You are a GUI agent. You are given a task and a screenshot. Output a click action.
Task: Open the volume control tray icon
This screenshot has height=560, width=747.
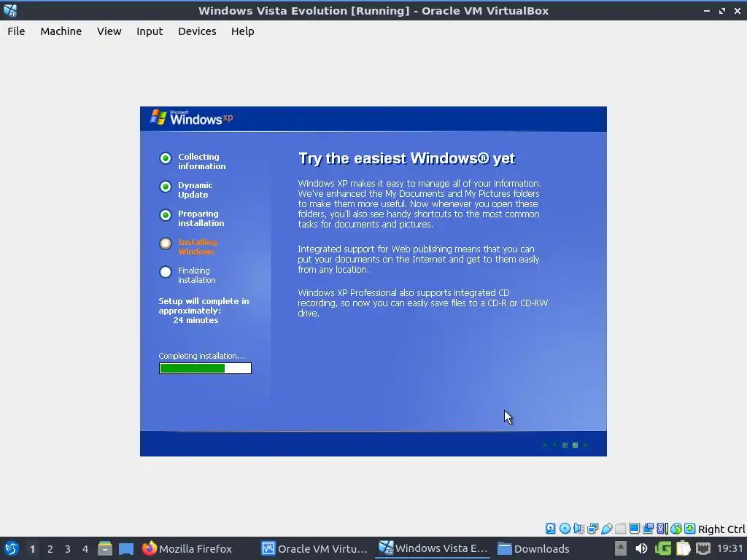[641, 548]
